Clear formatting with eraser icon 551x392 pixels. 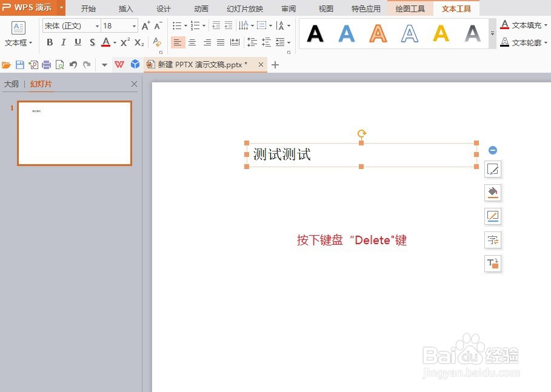(157, 42)
